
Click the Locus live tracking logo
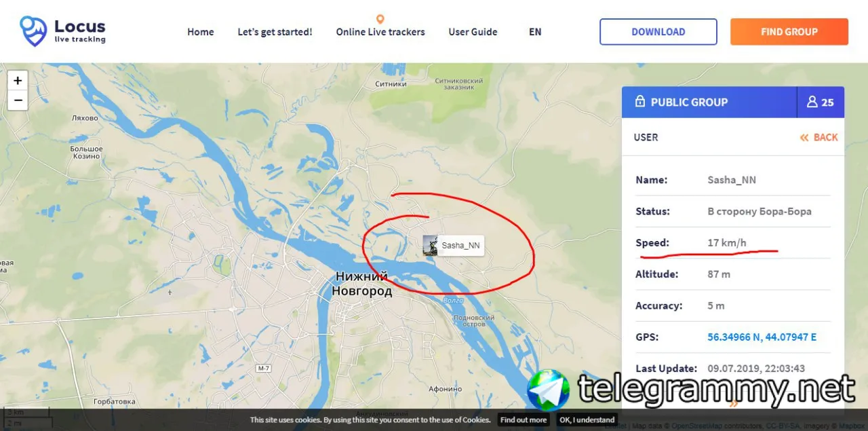(62, 31)
